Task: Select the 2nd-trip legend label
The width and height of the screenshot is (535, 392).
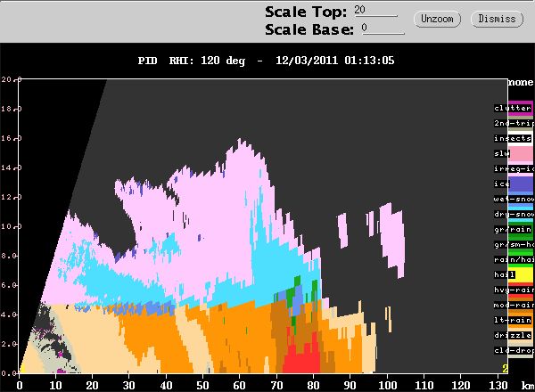Action: point(514,123)
